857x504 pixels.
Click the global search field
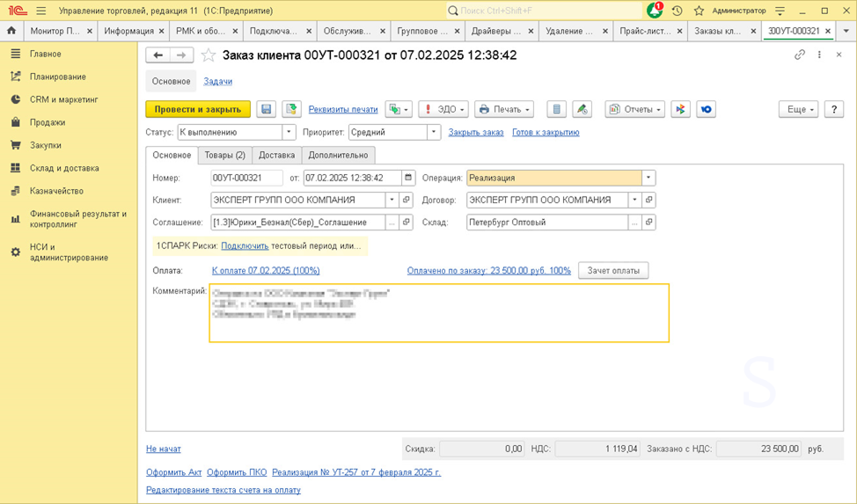pos(544,11)
